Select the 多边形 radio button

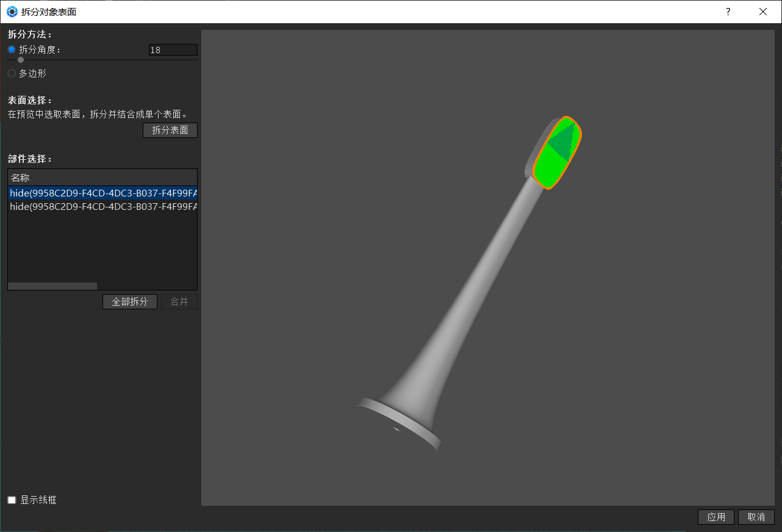tap(10, 73)
